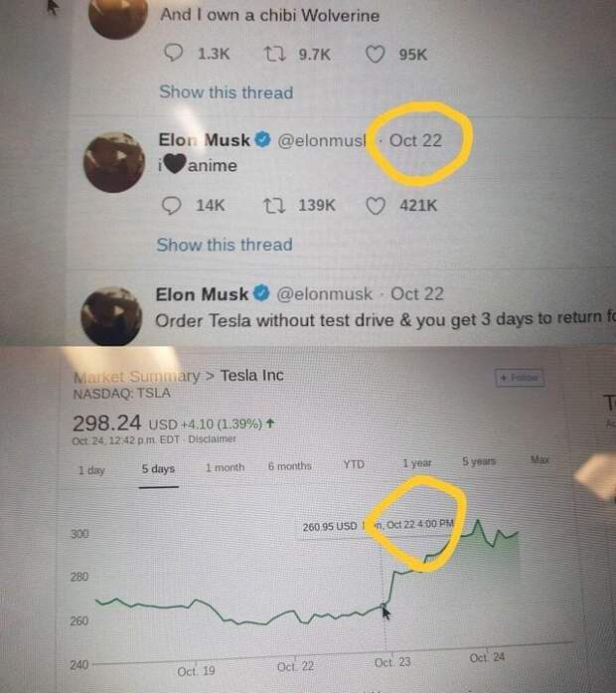The image size is (616, 693).
Task: Switch chart to YTD range
Action: coord(354,464)
